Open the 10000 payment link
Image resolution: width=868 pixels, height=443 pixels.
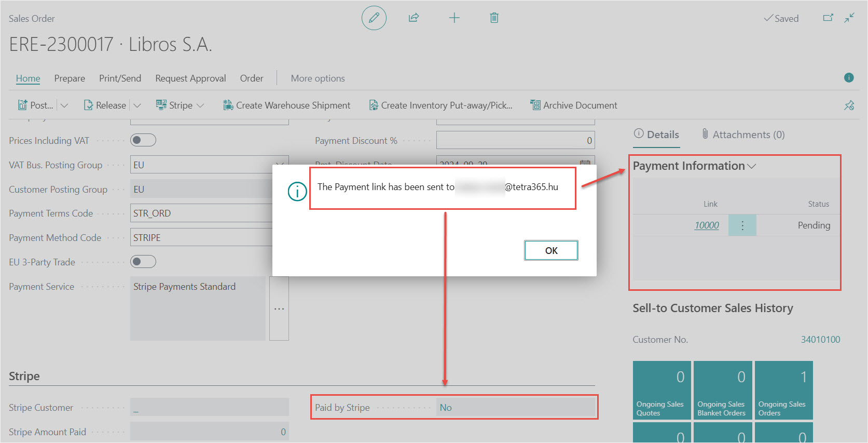click(707, 225)
